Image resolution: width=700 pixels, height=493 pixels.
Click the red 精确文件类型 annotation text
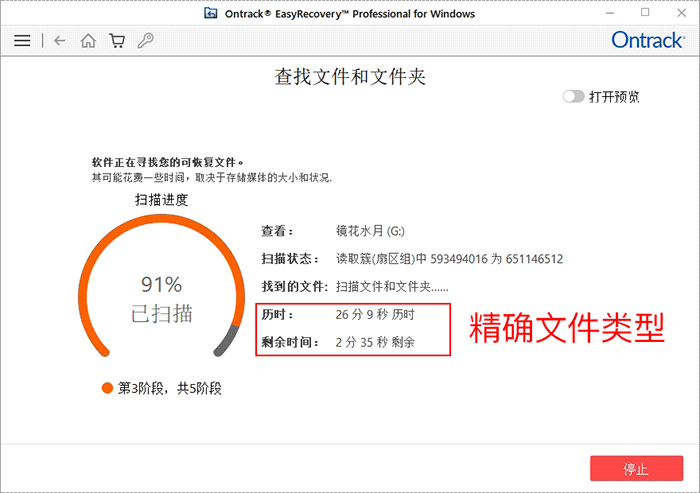click(567, 327)
